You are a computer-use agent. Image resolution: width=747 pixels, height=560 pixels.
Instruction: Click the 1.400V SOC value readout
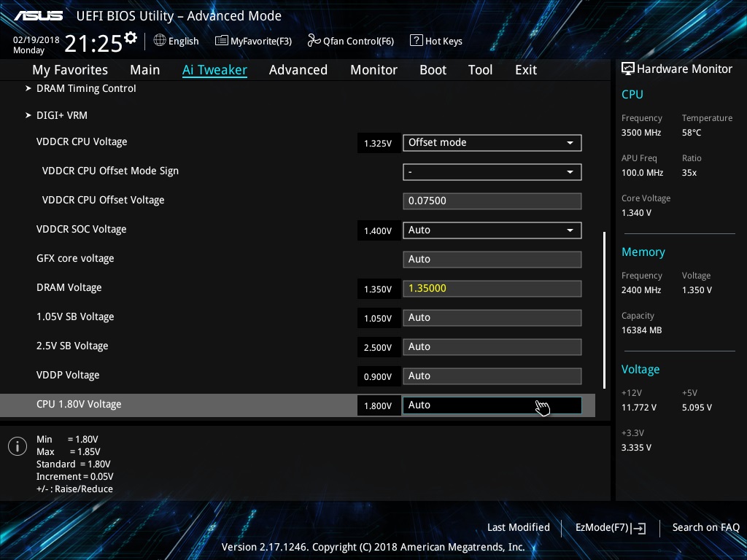coord(379,231)
